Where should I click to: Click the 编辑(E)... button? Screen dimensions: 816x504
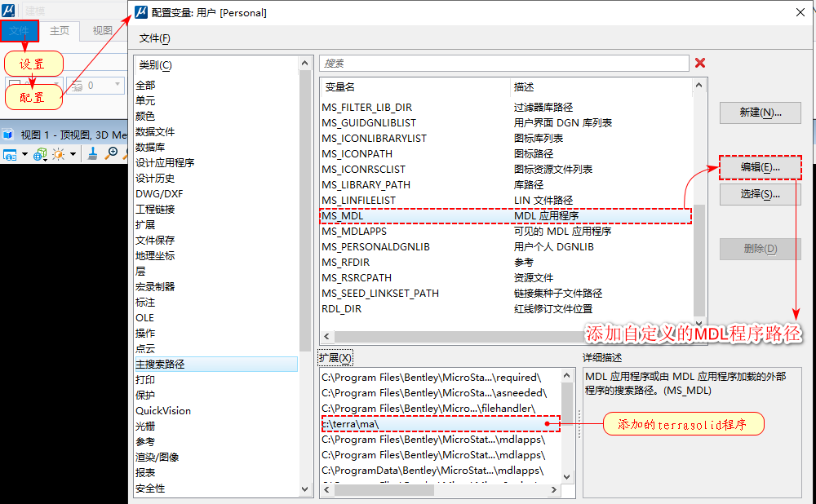click(760, 167)
